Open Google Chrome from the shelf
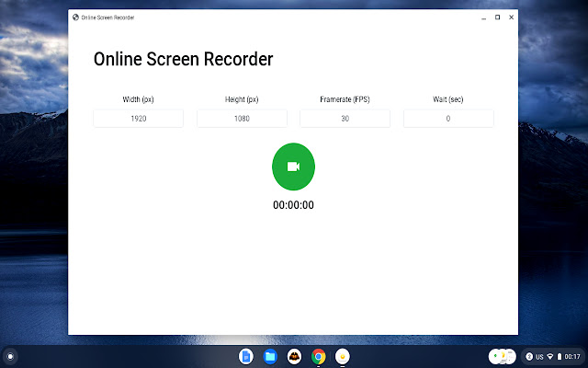This screenshot has height=368, width=588. point(319,356)
